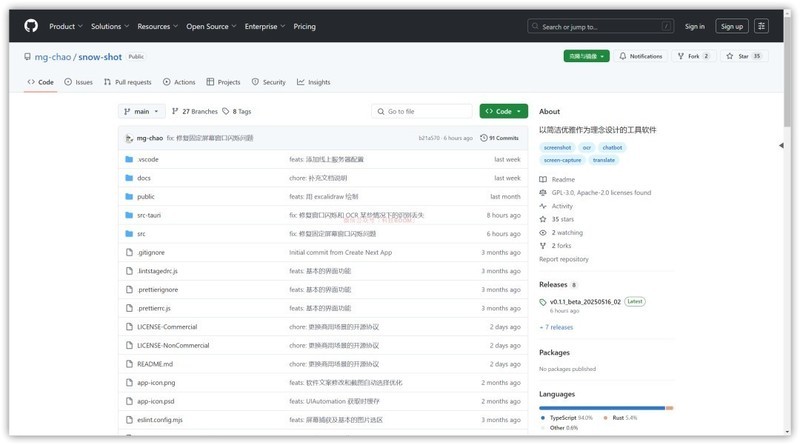
Task: Open the Activity link
Action: (x=556, y=206)
